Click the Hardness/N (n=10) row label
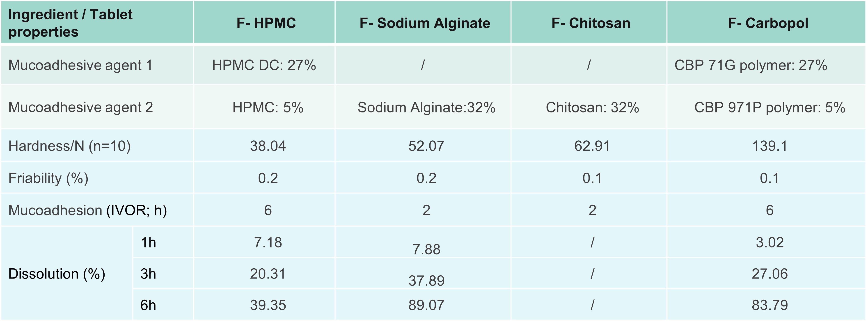The image size is (868, 322). (69, 146)
